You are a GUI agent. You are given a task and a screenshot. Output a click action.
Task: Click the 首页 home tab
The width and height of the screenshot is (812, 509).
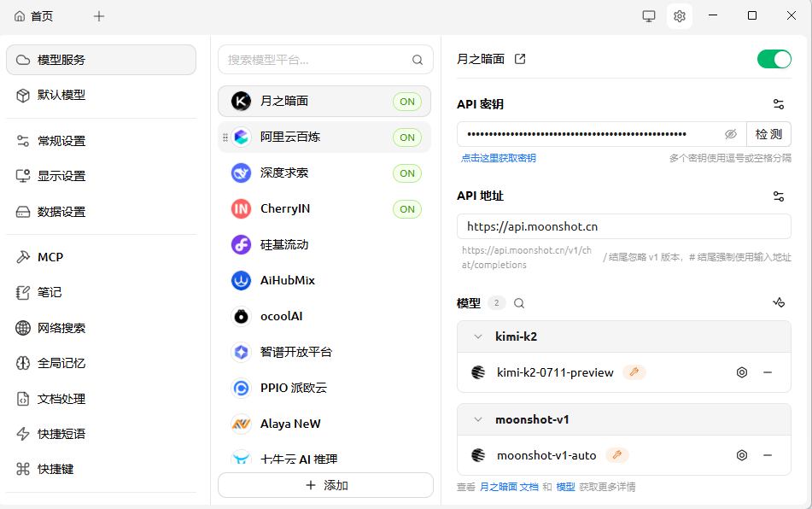coord(33,16)
